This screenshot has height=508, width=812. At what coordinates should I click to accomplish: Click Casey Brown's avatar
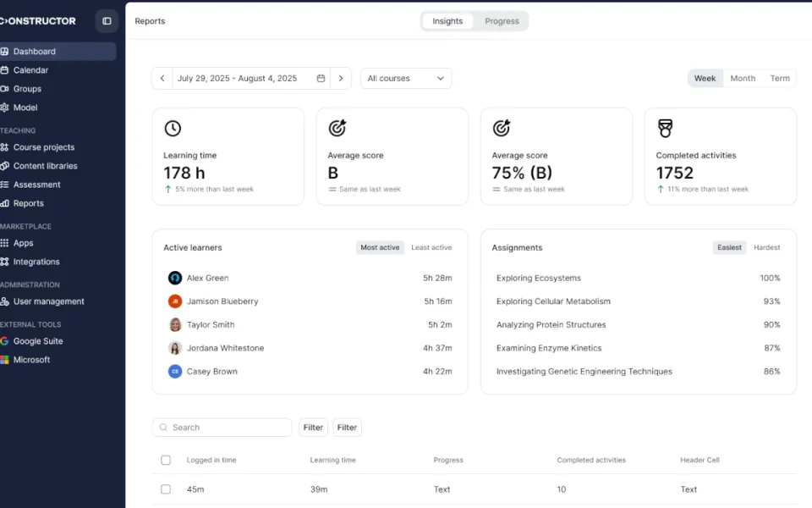(175, 371)
